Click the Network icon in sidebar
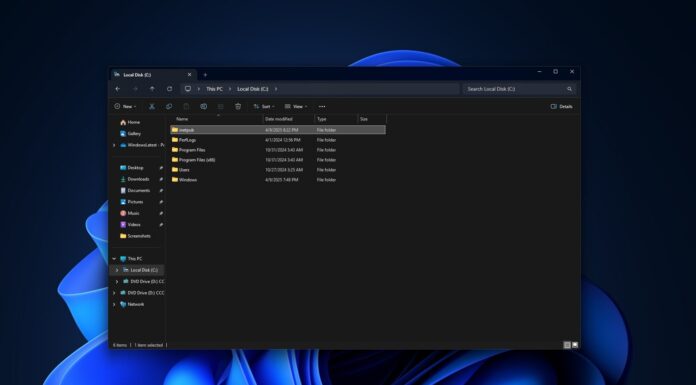 coord(123,304)
